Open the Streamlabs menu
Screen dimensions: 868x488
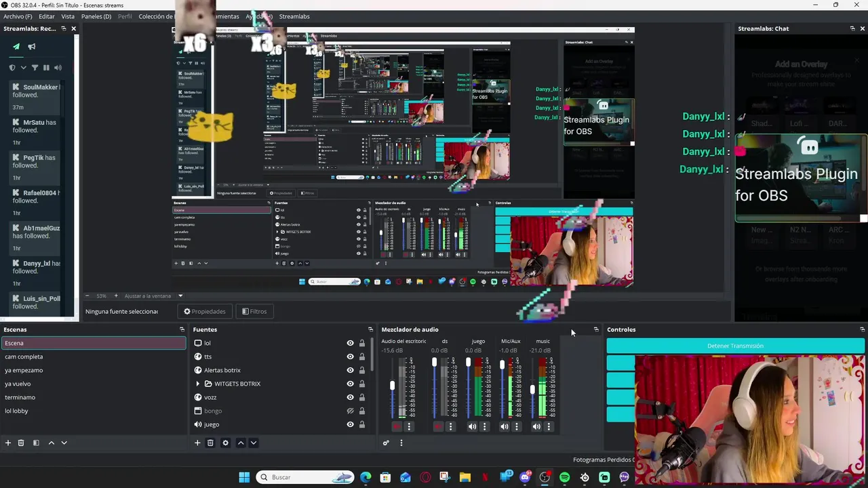point(294,16)
